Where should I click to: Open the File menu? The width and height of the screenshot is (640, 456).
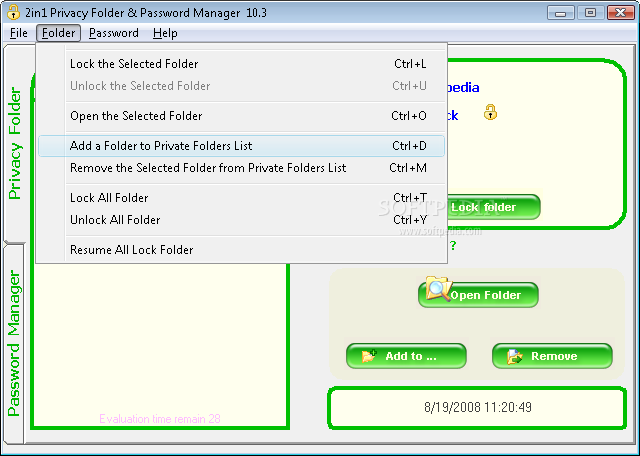pos(19,33)
